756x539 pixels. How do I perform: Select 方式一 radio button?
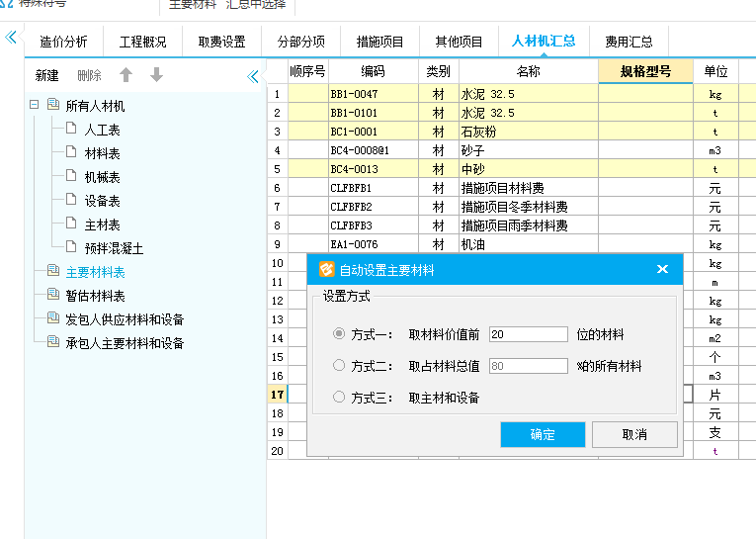(339, 333)
